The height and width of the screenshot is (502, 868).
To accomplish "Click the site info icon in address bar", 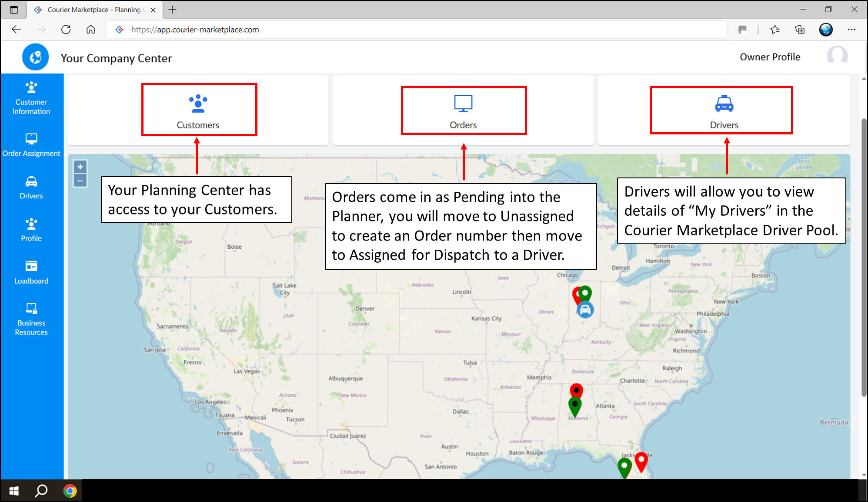I will [119, 30].
